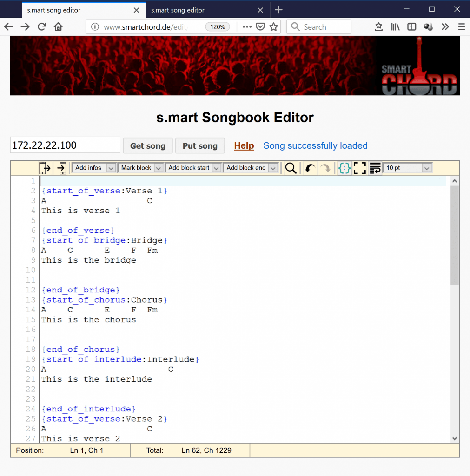Viewport: 470px width, 476px height.
Task: Toggle curly-brace directive highlighting icon
Action: pyautogui.click(x=344, y=168)
